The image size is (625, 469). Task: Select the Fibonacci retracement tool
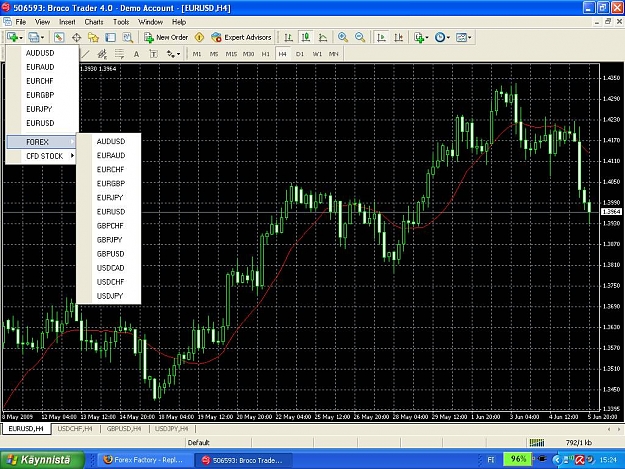pos(119,54)
